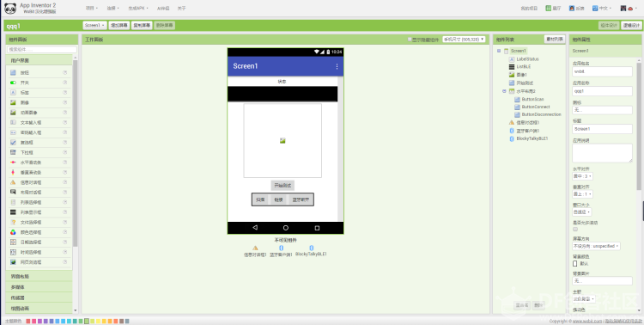Open help for the 按钮 Button component
This screenshot has height=325, width=644.
click(65, 72)
